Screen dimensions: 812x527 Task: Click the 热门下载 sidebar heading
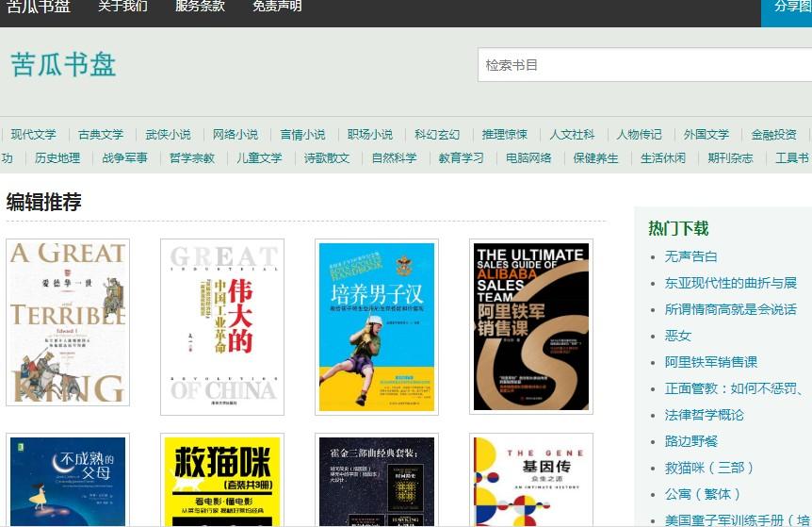click(678, 228)
